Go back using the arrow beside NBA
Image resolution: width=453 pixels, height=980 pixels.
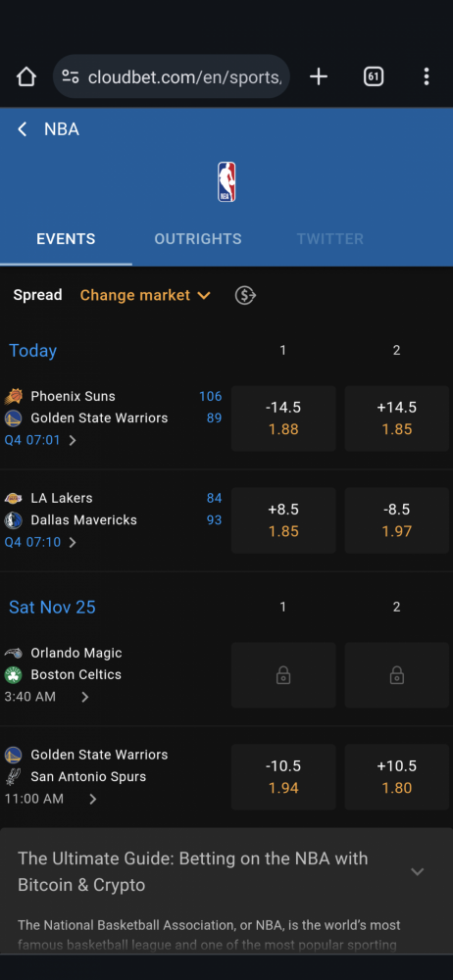[x=22, y=129]
